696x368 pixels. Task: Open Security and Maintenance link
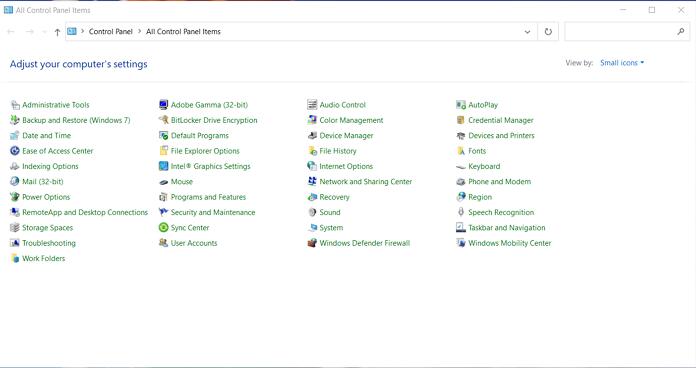click(213, 213)
